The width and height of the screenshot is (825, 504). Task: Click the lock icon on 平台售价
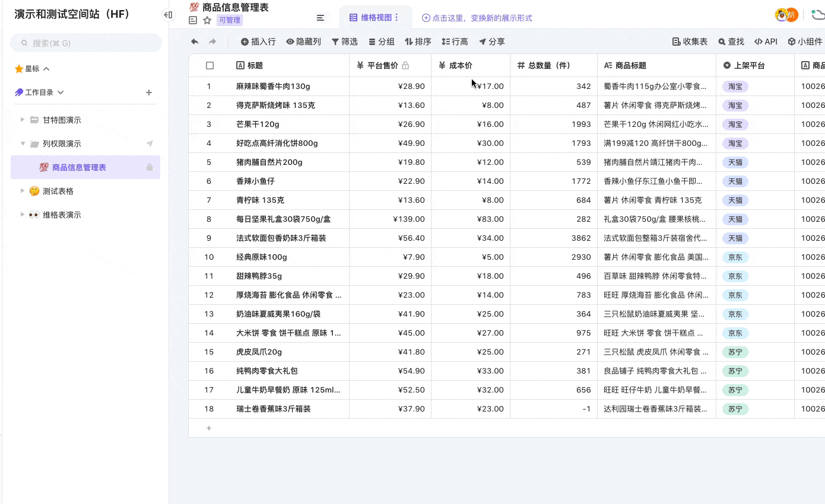click(x=405, y=65)
